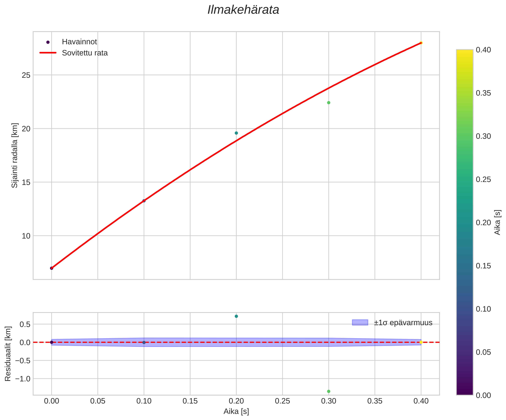
Task: Click the Havainnot legend dot marker
Action: [48, 42]
